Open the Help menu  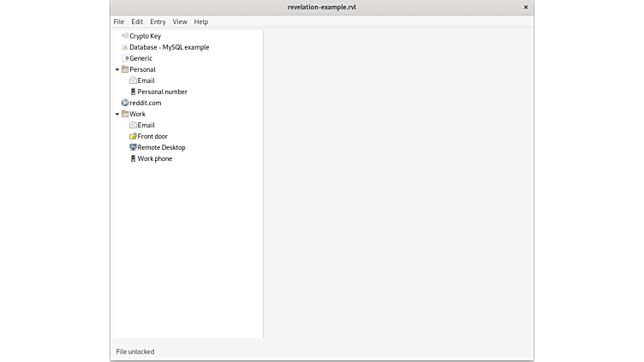201,21
